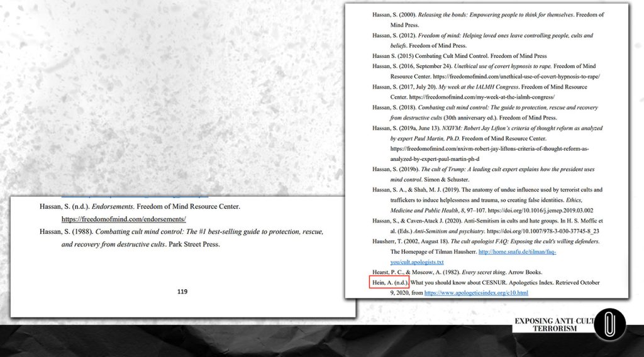The height and width of the screenshot is (357, 644).
Task: Click 'Hassan S. (2015) Combating Cult Mind Control' line
Action: coord(459,56)
